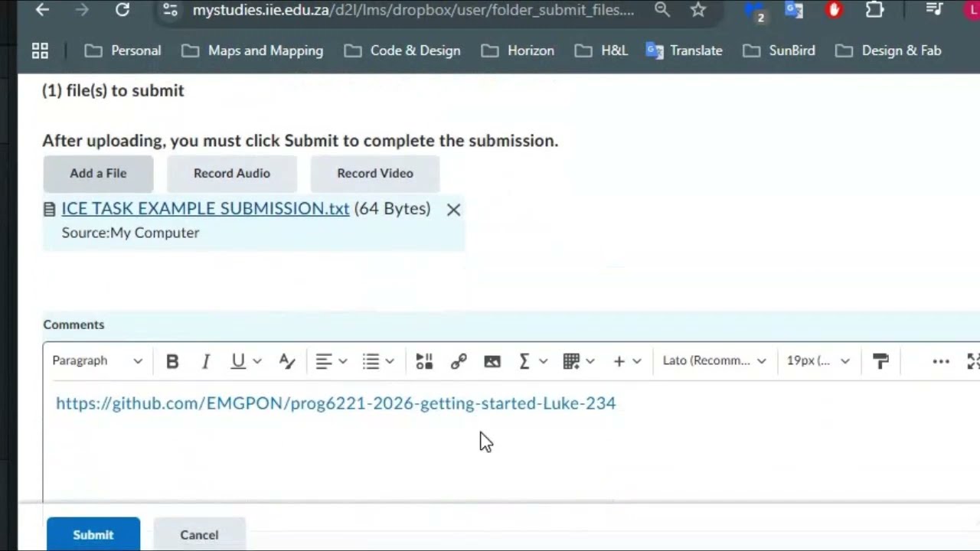
Task: Open the text color picker icon
Action: (x=287, y=361)
